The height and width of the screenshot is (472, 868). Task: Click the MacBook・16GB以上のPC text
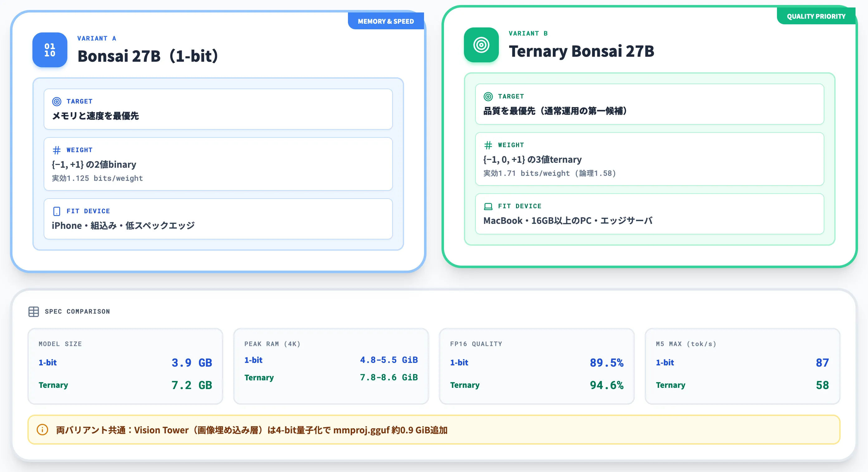[568, 221]
